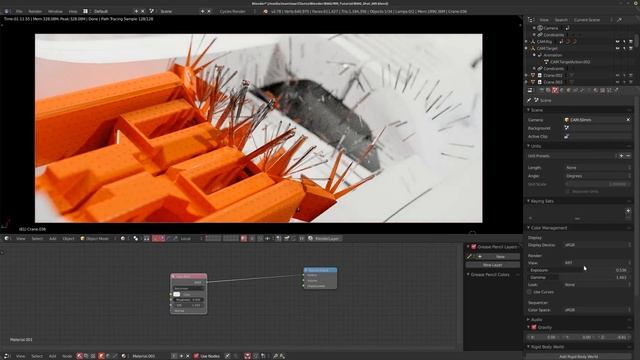Open the outliner View menu

pos(544,20)
